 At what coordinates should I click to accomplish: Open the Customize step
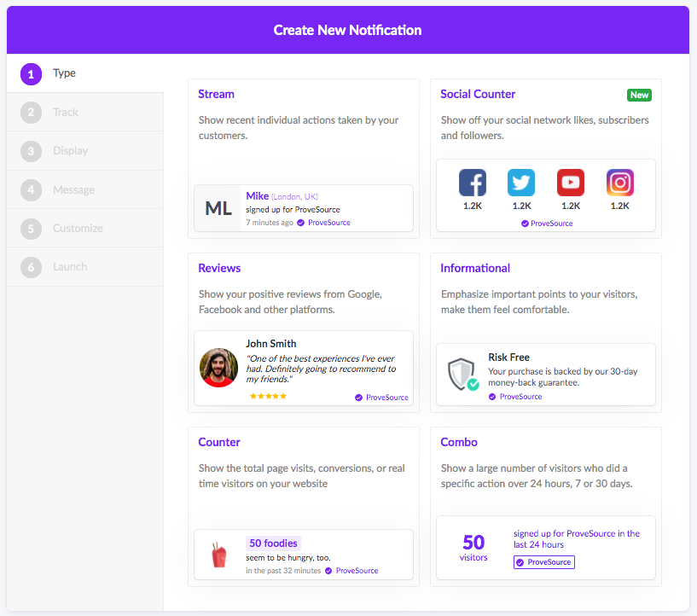(85, 229)
